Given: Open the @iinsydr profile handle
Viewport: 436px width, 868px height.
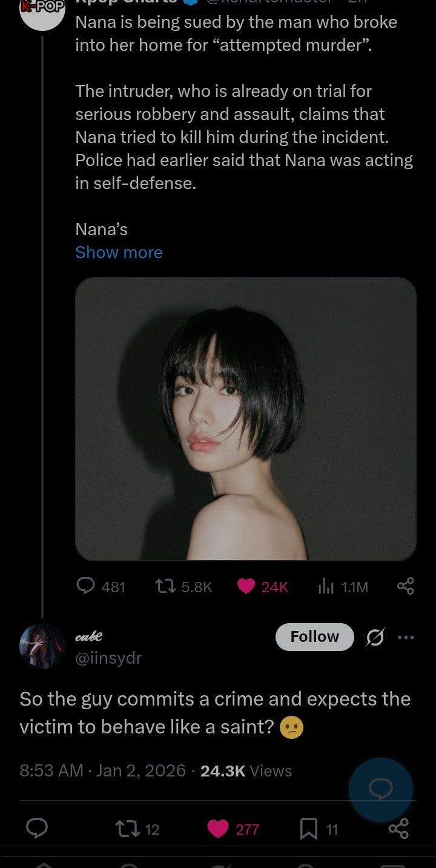Looking at the screenshot, I should click(108, 658).
